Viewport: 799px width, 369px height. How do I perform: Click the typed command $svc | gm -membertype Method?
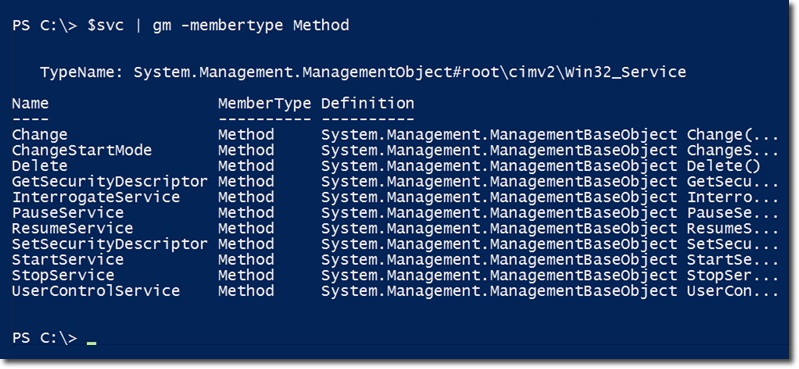(x=218, y=25)
